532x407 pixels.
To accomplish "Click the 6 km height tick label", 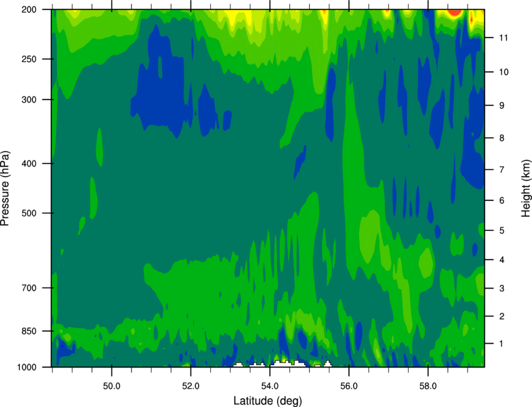I will (502, 200).
